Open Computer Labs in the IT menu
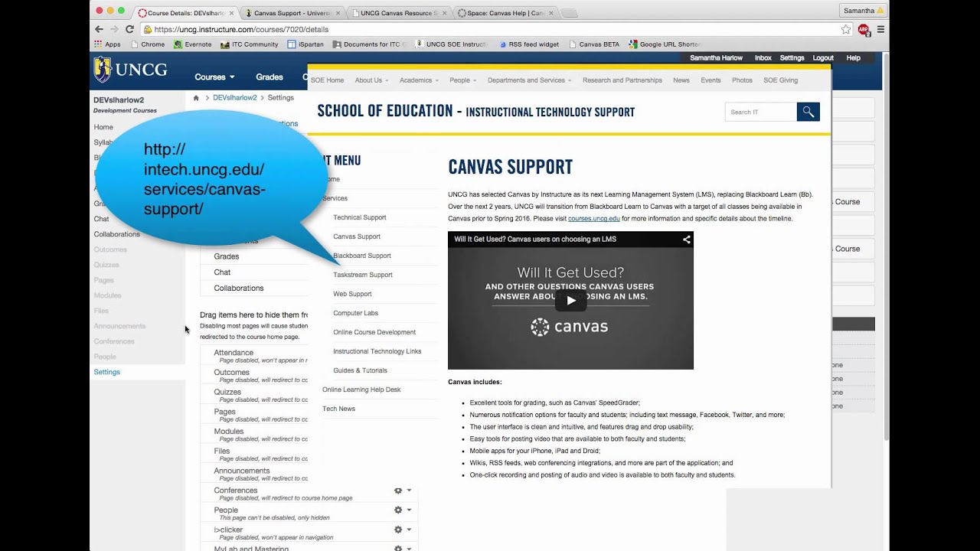980x551 pixels. click(355, 313)
